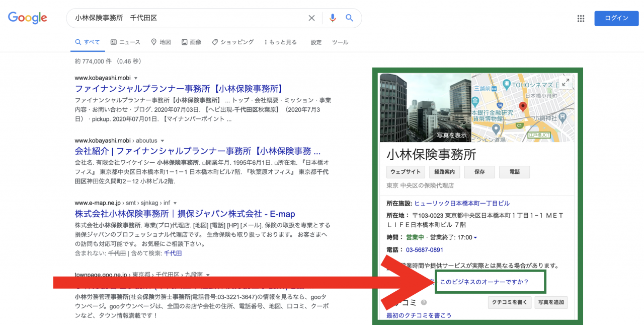
Task: Select the すべて tab
Action: click(88, 42)
